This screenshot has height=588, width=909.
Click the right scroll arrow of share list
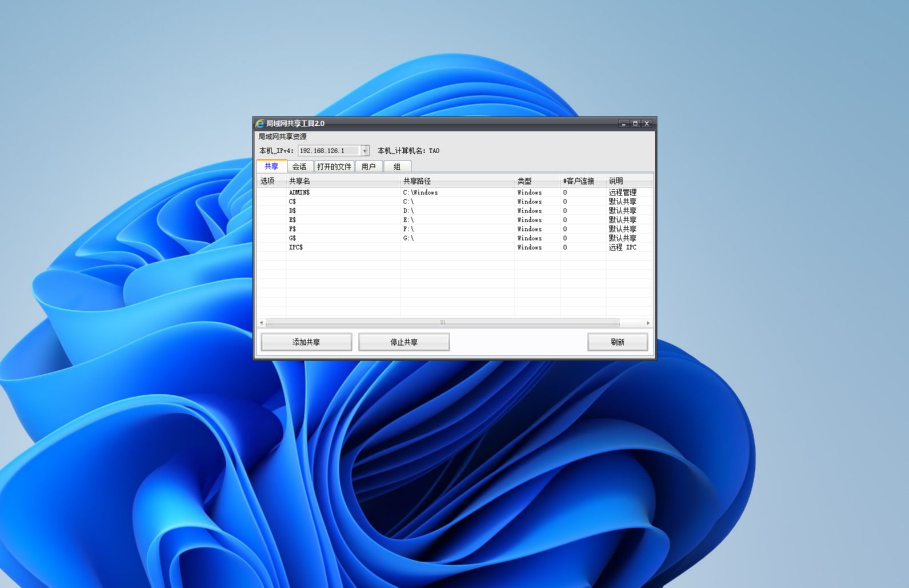648,323
